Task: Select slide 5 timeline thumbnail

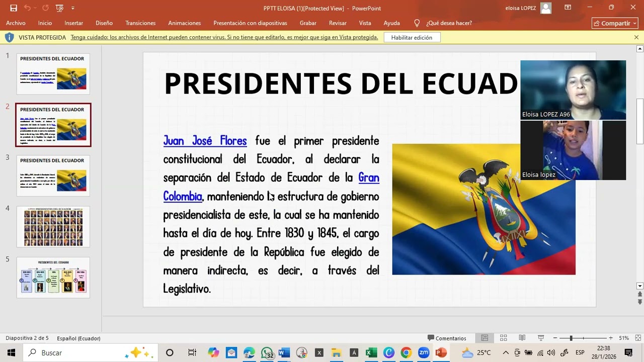Action: (53, 277)
